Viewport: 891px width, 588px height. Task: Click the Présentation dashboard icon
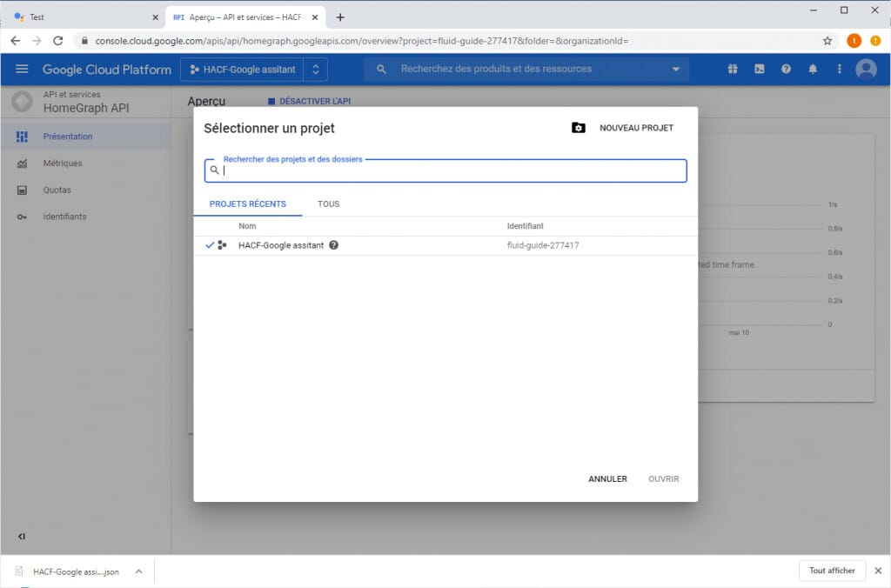22,137
